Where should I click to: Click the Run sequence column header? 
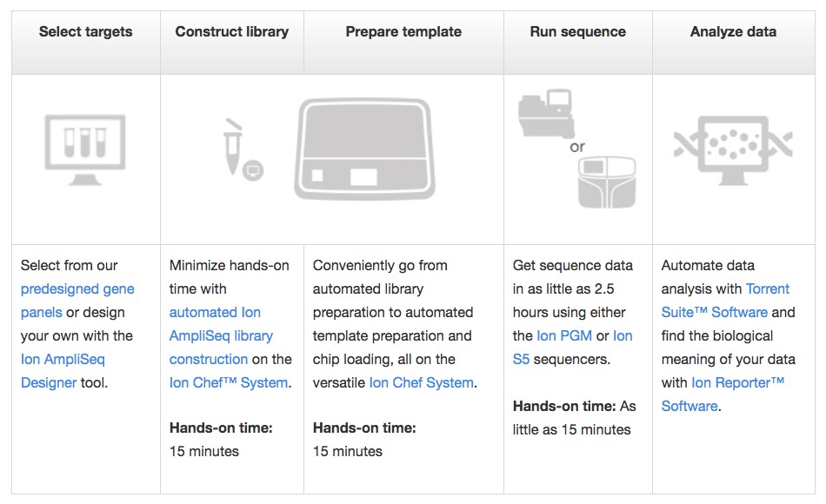point(577,32)
